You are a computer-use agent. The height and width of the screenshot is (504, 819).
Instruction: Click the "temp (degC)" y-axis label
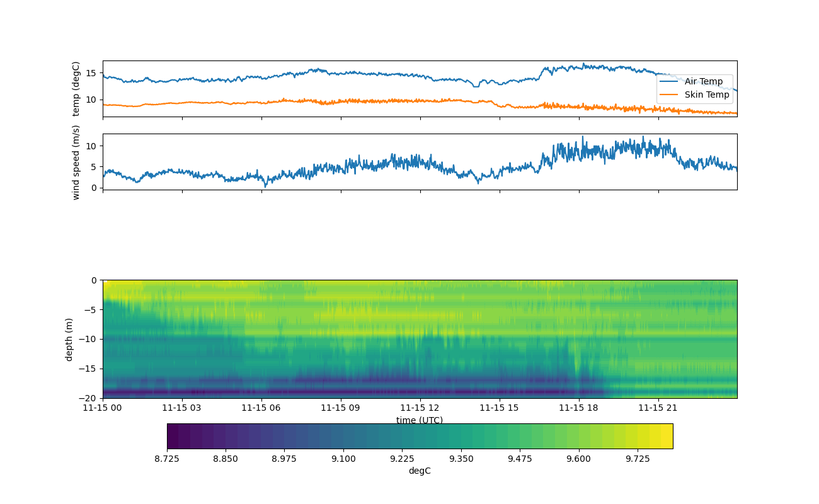[76, 89]
